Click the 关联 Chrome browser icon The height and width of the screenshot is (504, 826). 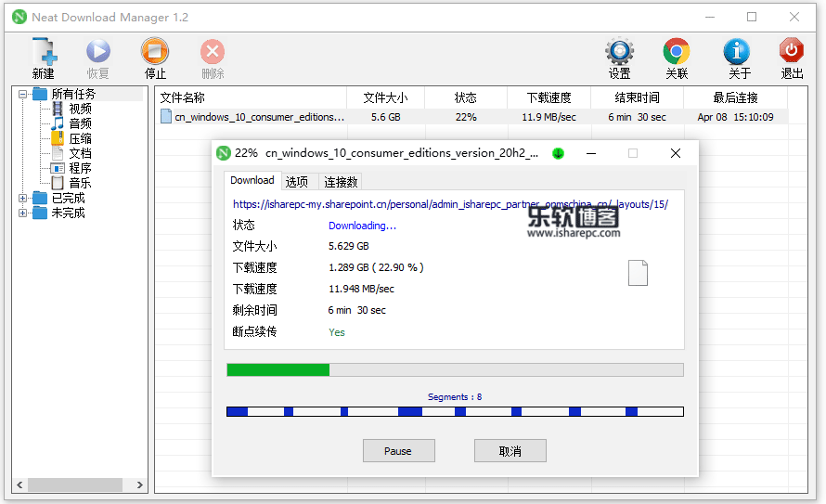677,51
